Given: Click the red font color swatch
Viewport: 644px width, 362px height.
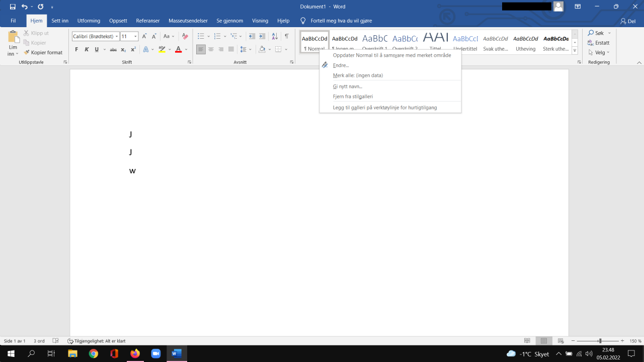Looking at the screenshot, I should tap(178, 49).
